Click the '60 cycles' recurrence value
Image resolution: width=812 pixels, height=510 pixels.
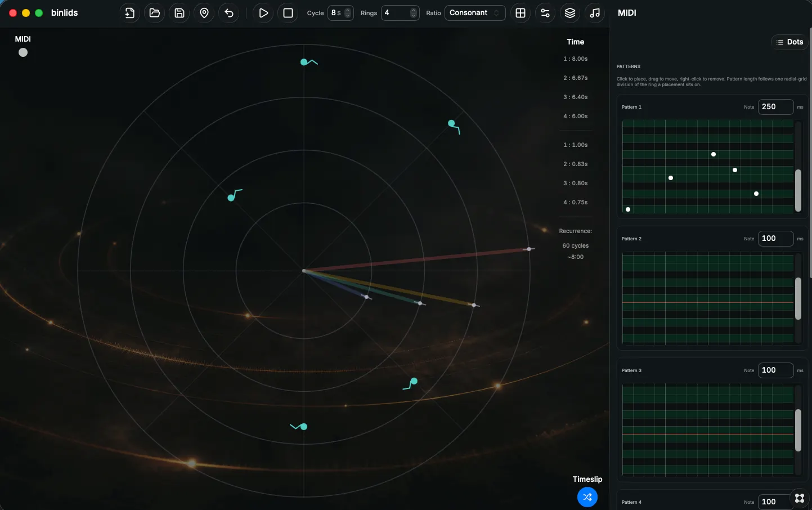click(x=575, y=246)
